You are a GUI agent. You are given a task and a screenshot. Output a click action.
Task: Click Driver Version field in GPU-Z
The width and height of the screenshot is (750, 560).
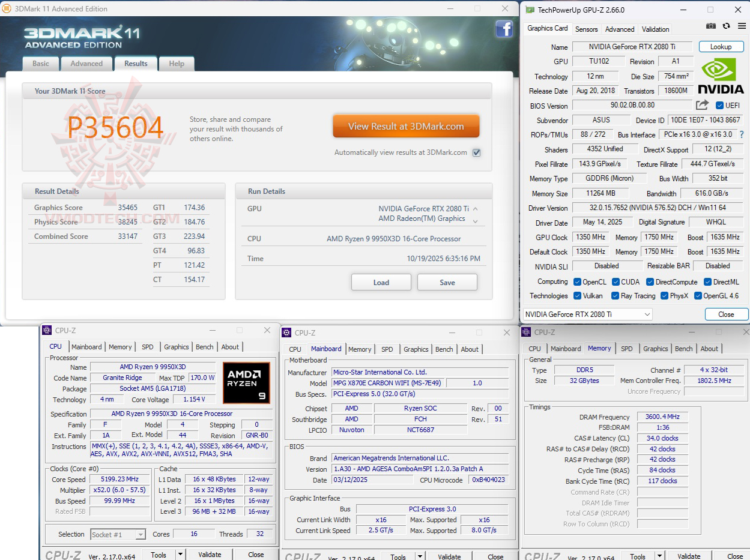click(658, 208)
